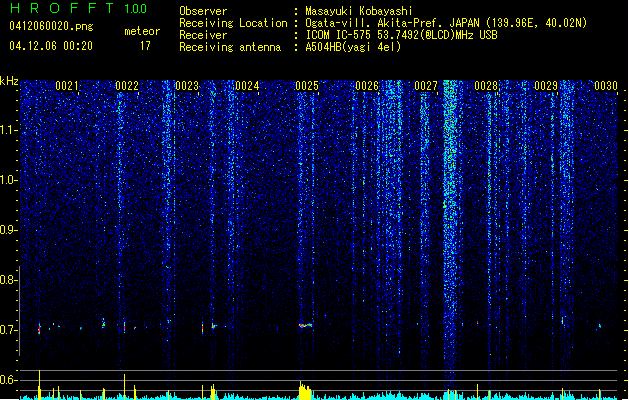Click the 0.8 kHz axis tick label
The image size is (629, 400).
click(8, 280)
